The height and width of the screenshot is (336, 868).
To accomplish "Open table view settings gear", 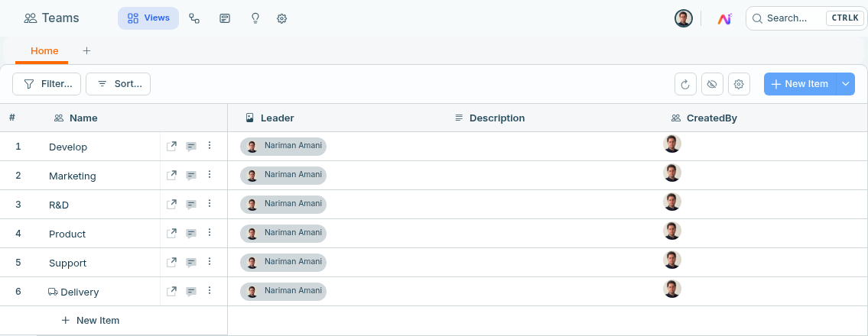I will coord(739,84).
